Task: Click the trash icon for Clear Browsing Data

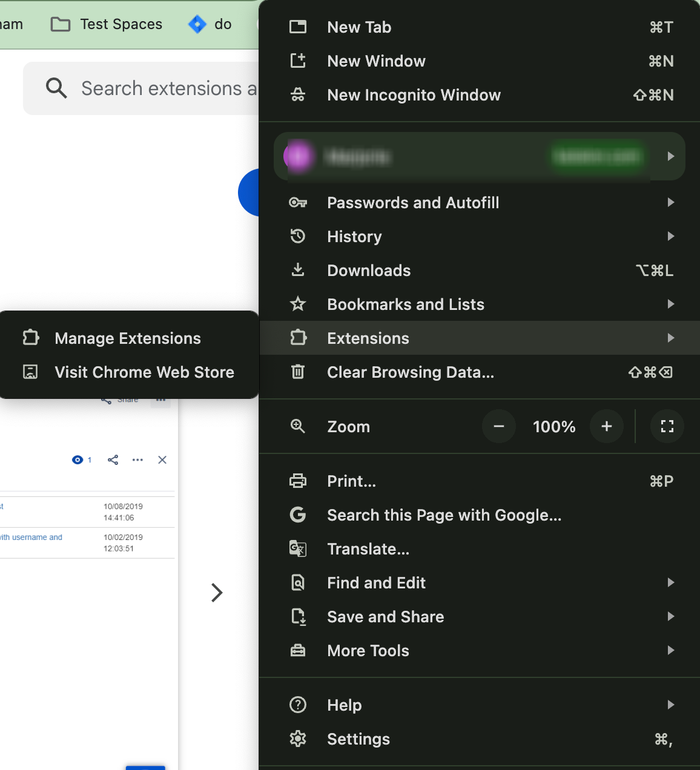Action: pos(298,372)
